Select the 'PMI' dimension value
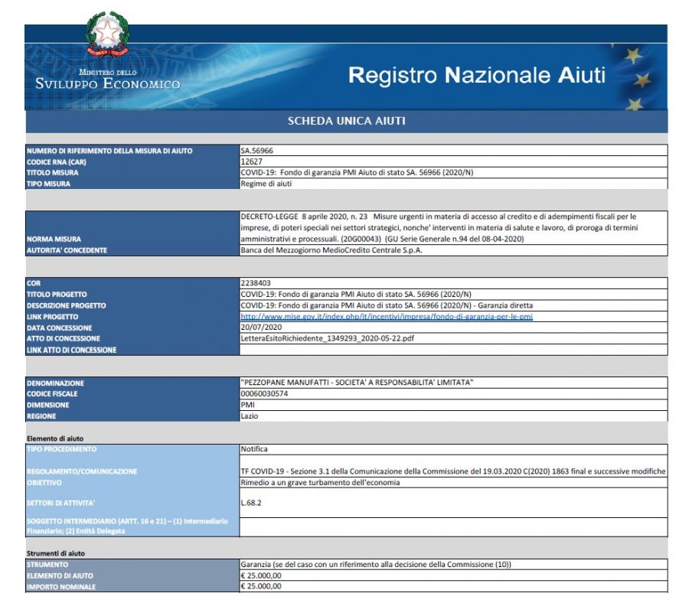This screenshot has height=616, width=689. point(247,405)
